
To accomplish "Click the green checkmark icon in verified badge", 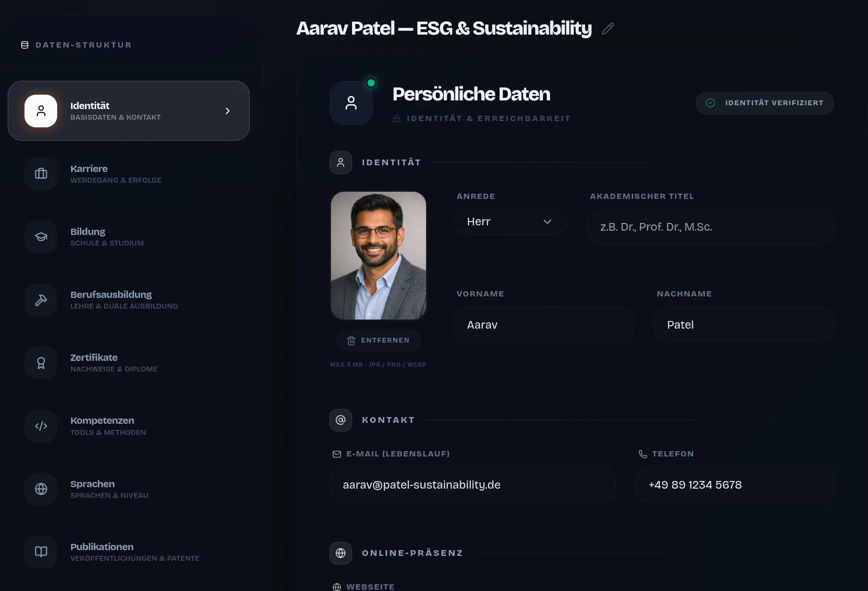I will (710, 103).
